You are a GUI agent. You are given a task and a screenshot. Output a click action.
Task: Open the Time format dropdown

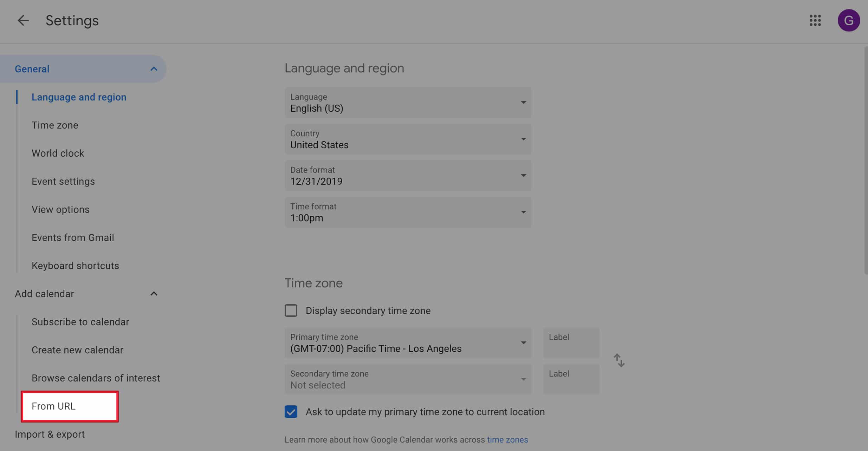(408, 212)
